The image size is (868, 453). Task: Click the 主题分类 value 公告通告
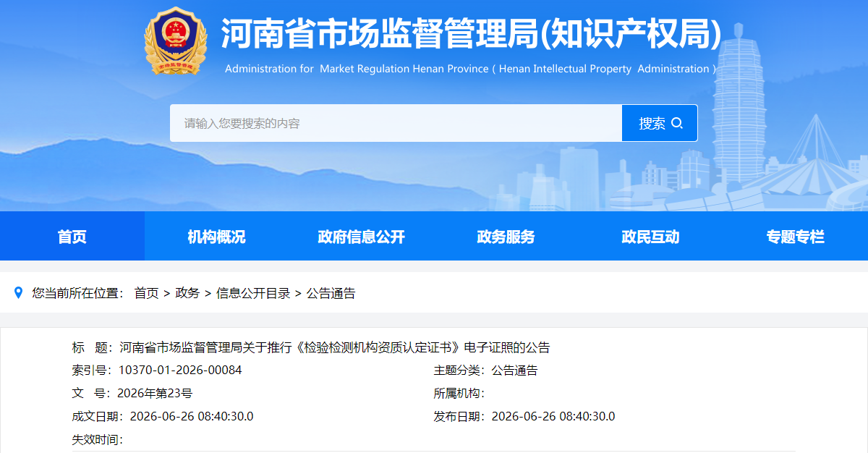tap(515, 371)
